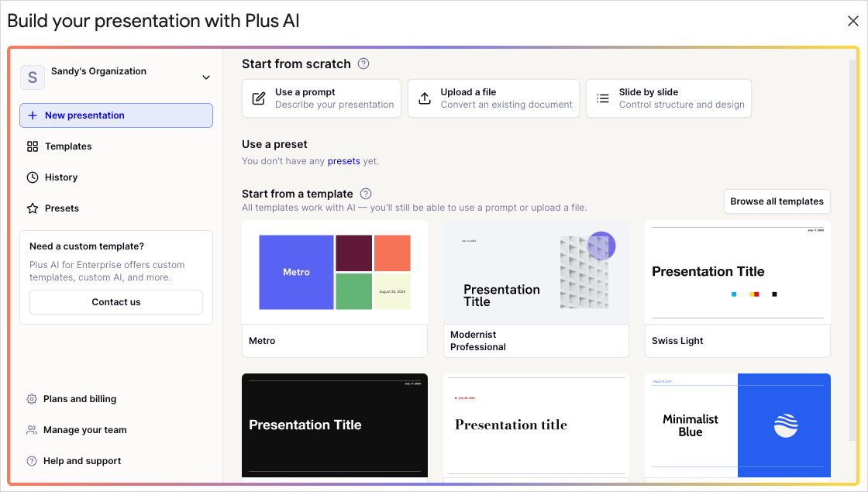Click the Metro template name label
The height and width of the screenshot is (492, 868).
coord(262,341)
